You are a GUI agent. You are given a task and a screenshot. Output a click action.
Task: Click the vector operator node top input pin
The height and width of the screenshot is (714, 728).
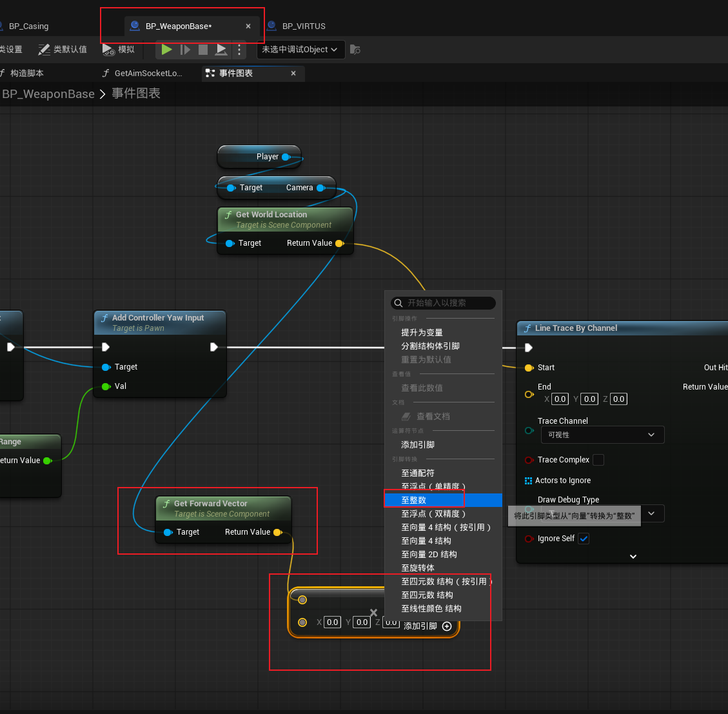(x=302, y=600)
